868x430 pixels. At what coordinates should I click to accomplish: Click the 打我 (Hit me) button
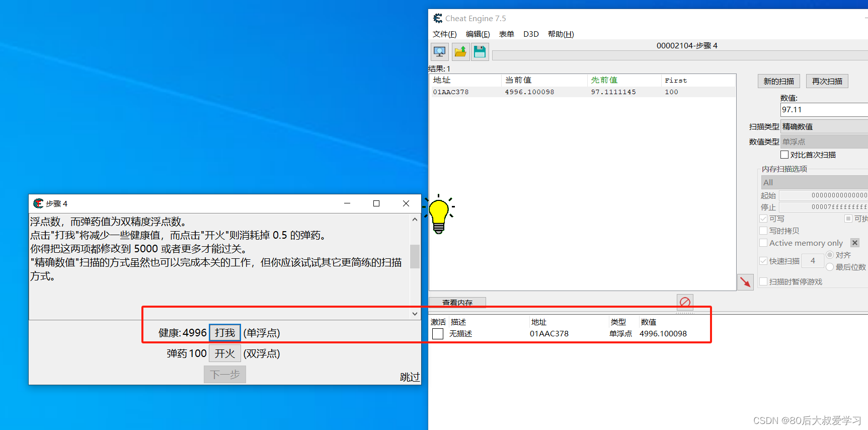point(225,333)
